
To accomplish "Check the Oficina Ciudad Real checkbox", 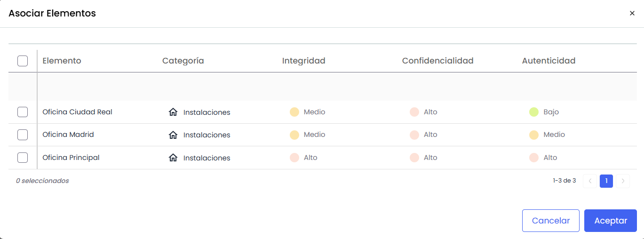I will [x=23, y=112].
